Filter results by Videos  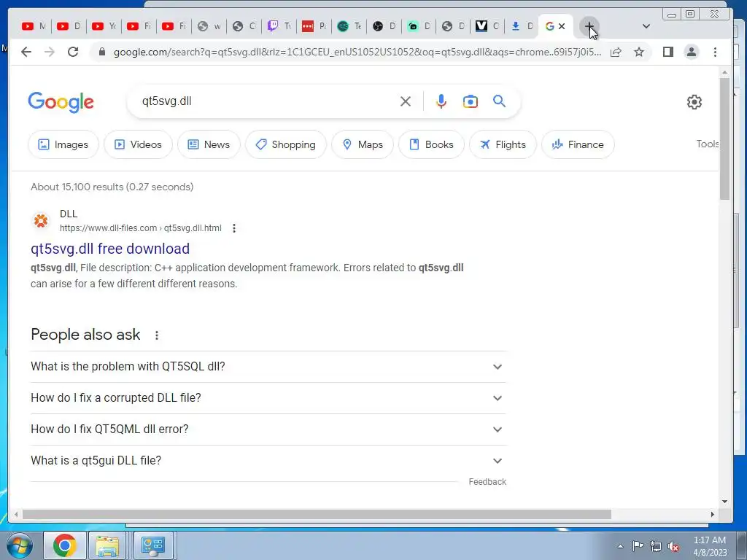pos(138,144)
